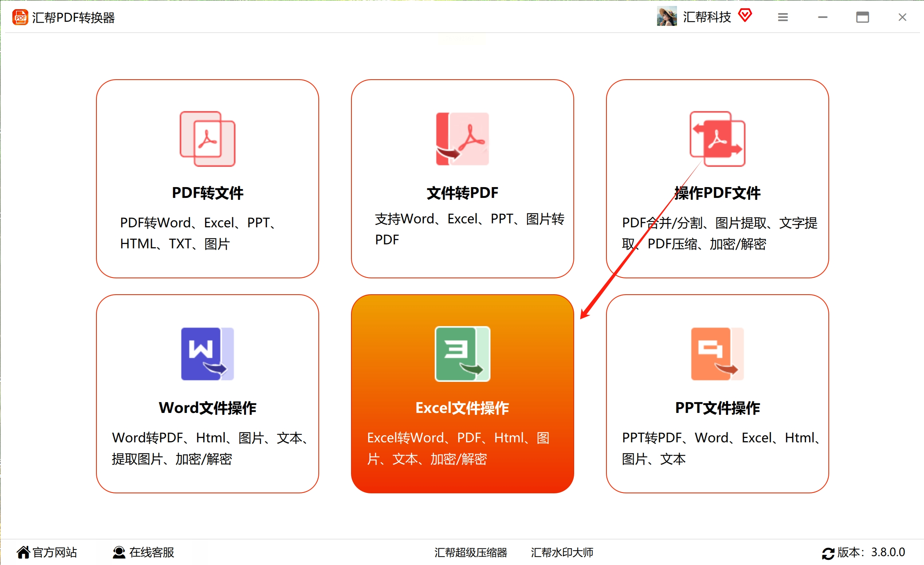Image resolution: width=924 pixels, height=565 pixels.
Task: Click the 文件转PDF icon
Action: coord(462,139)
